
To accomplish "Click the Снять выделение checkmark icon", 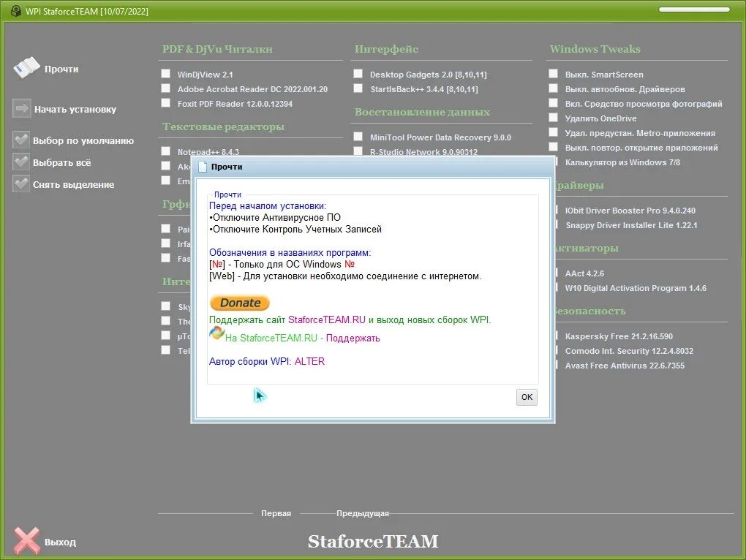I will pyautogui.click(x=21, y=183).
